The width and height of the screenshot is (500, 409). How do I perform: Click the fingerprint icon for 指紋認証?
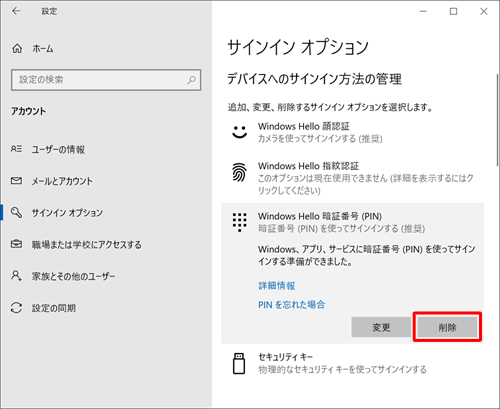pyautogui.click(x=239, y=172)
